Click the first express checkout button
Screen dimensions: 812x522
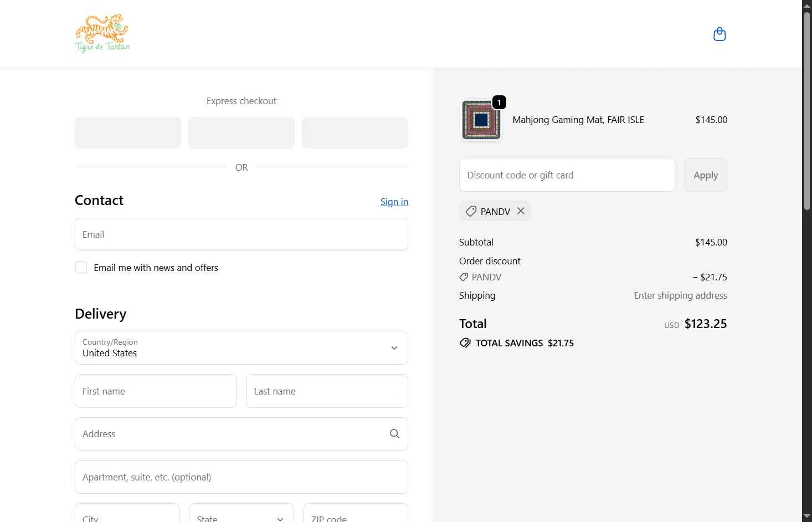tap(128, 133)
